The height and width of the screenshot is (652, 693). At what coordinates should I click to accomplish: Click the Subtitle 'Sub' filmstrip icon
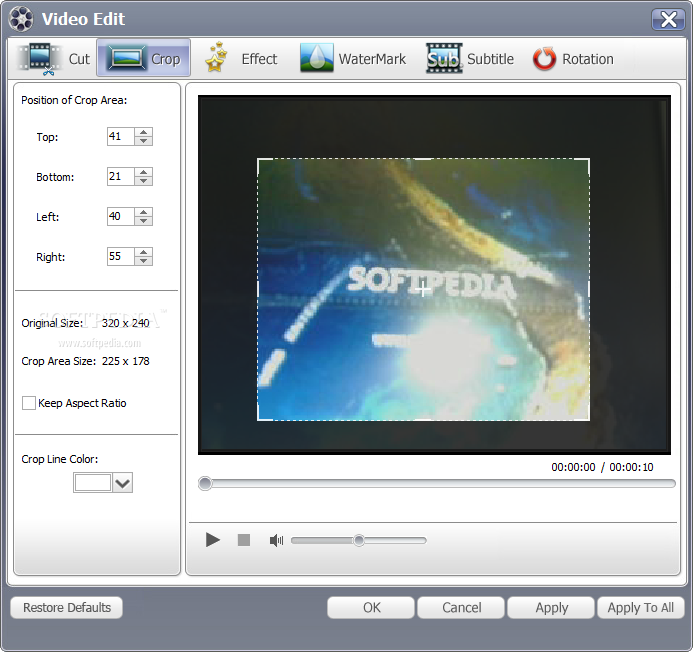point(444,58)
